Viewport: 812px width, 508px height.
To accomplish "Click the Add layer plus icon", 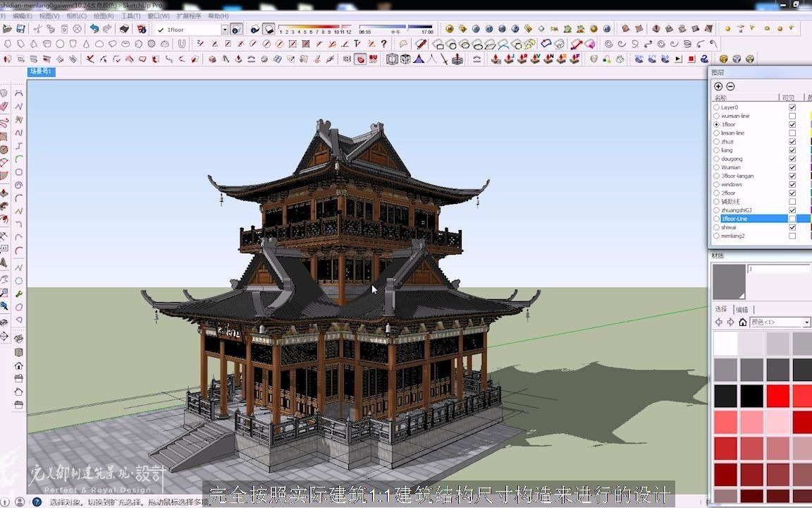I will pyautogui.click(x=718, y=87).
